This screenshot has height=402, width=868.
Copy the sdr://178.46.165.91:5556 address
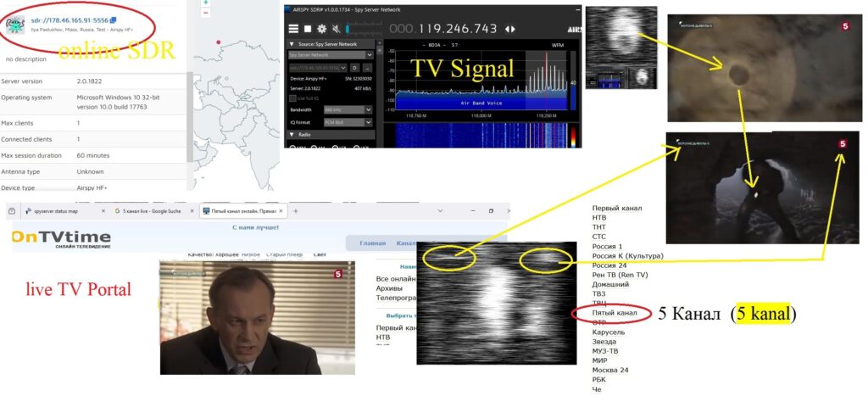click(114, 20)
